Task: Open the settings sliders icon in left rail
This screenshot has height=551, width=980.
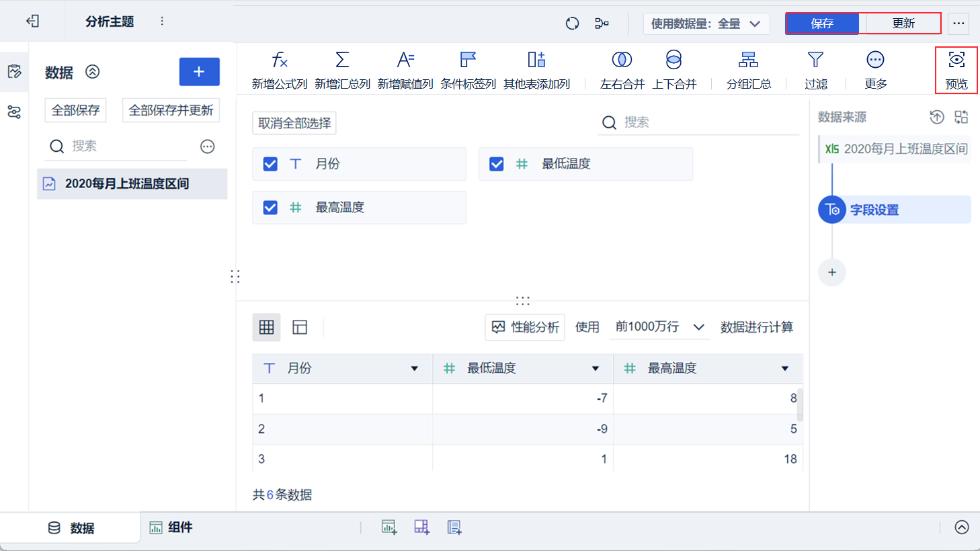Action: tap(14, 112)
